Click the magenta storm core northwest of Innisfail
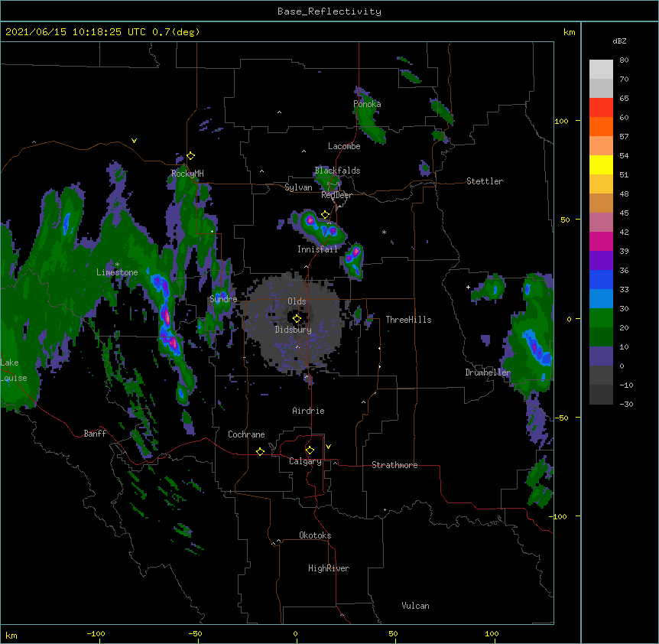The image size is (659, 644). tap(310, 220)
